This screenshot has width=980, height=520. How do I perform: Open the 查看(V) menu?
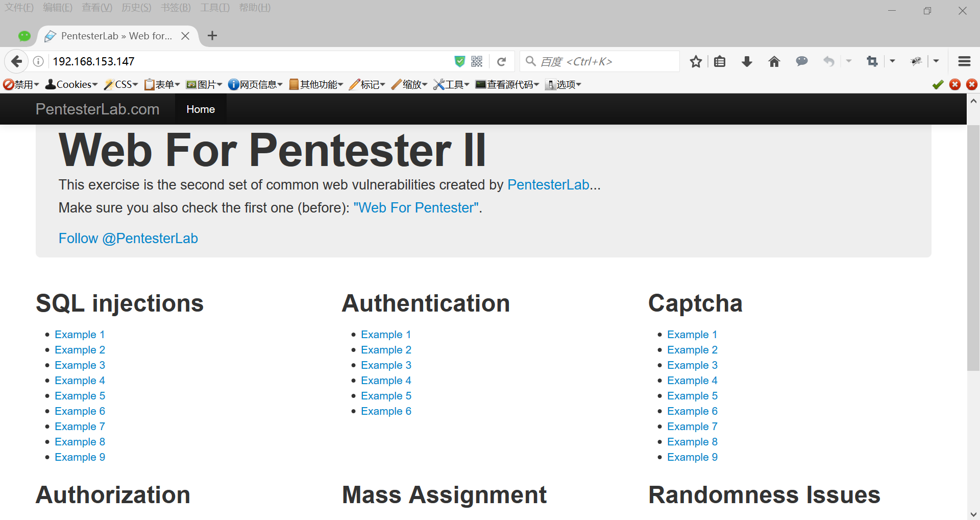click(97, 8)
